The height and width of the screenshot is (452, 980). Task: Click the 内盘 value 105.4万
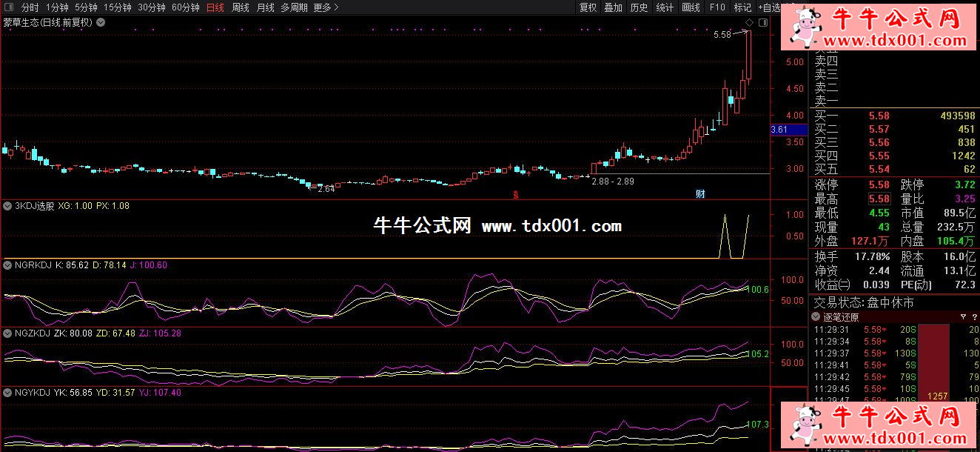[957, 241]
